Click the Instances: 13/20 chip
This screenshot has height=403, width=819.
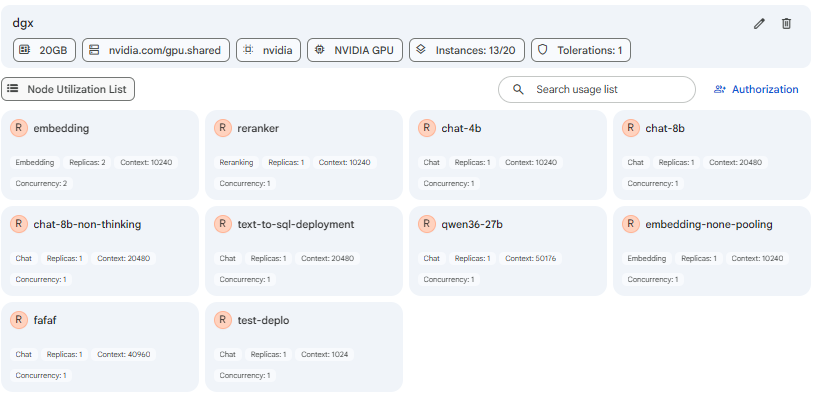click(466, 50)
